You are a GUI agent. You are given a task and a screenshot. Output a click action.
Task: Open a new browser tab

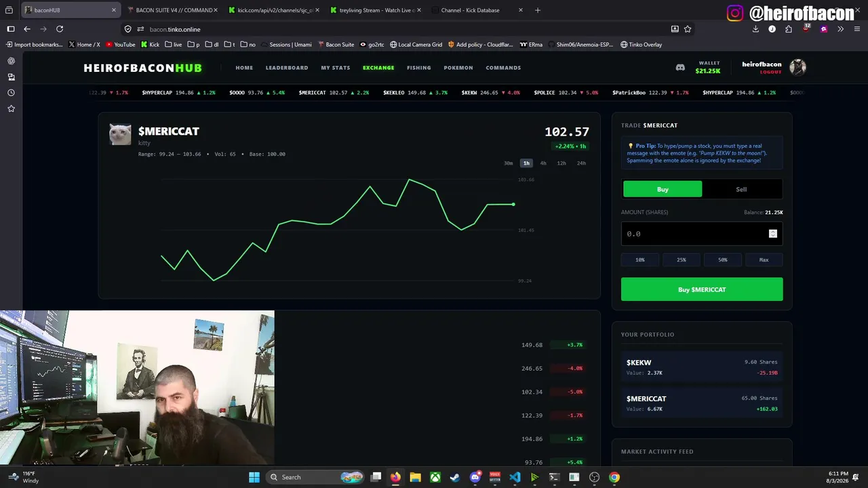click(538, 10)
